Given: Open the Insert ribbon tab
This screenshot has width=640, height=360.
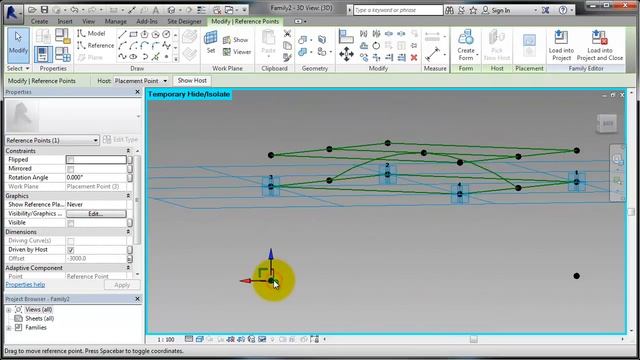Looking at the screenshot, I should [65, 21].
